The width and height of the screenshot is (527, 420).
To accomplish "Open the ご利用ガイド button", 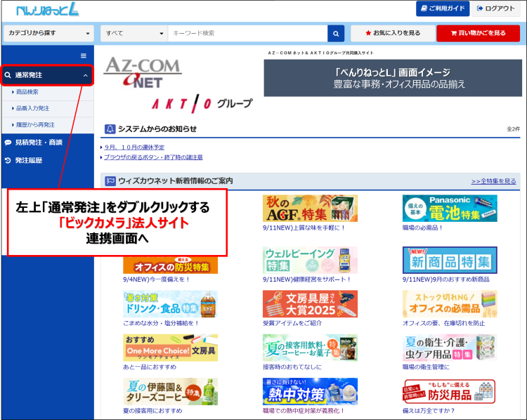I will click(x=442, y=8).
